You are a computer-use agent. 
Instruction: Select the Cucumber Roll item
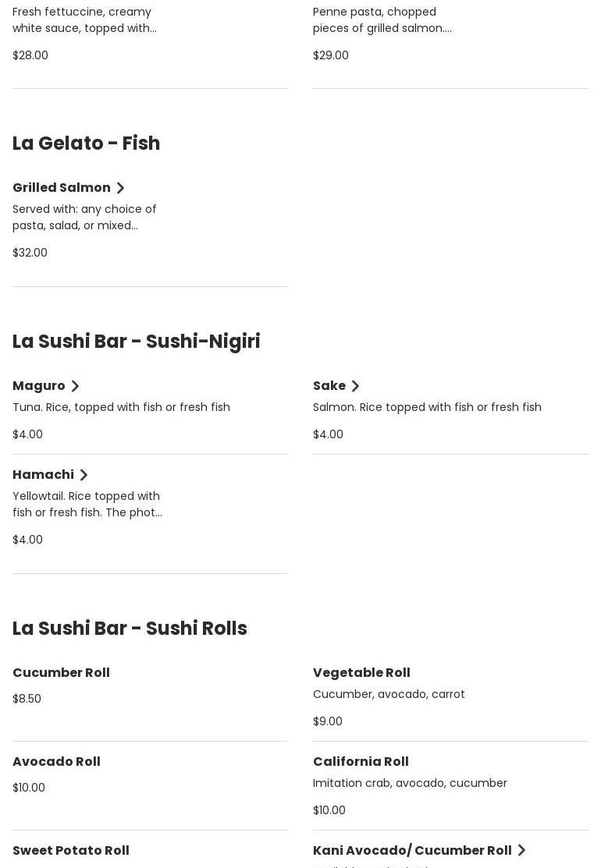(x=61, y=673)
